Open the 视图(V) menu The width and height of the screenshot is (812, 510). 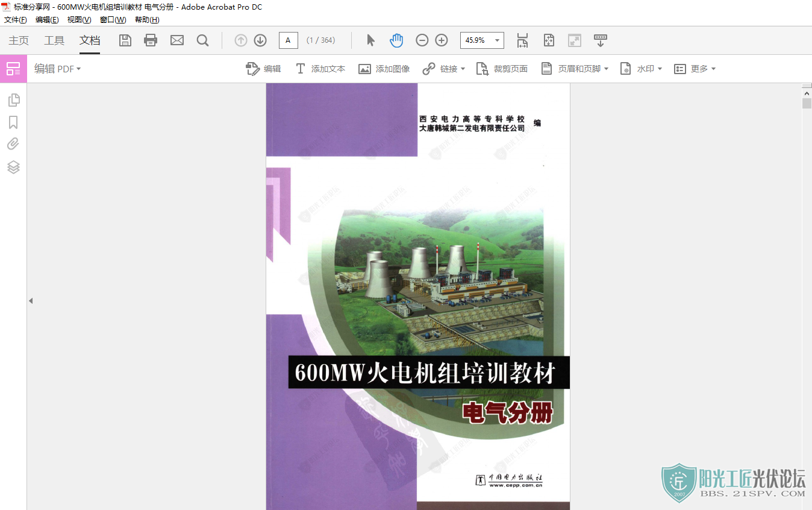tap(79, 20)
